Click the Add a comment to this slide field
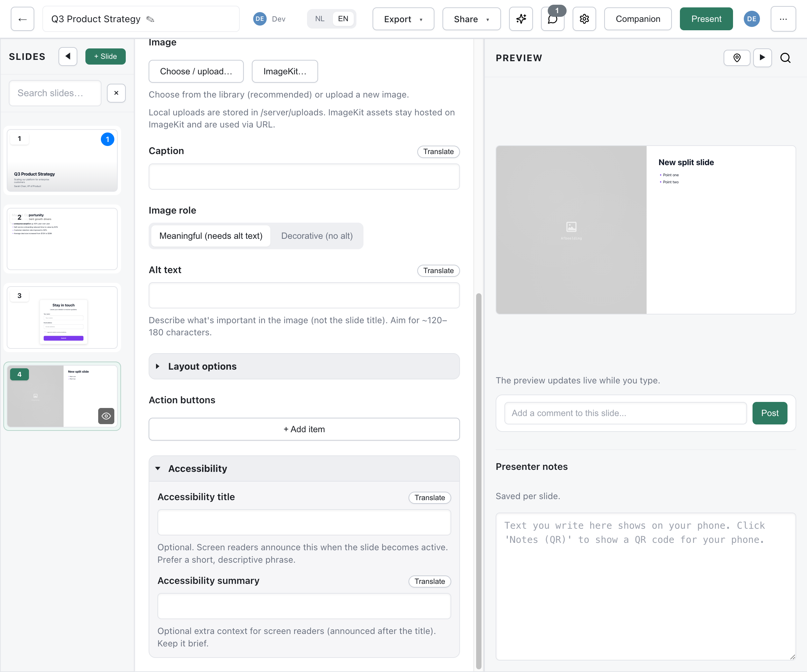 click(x=625, y=413)
